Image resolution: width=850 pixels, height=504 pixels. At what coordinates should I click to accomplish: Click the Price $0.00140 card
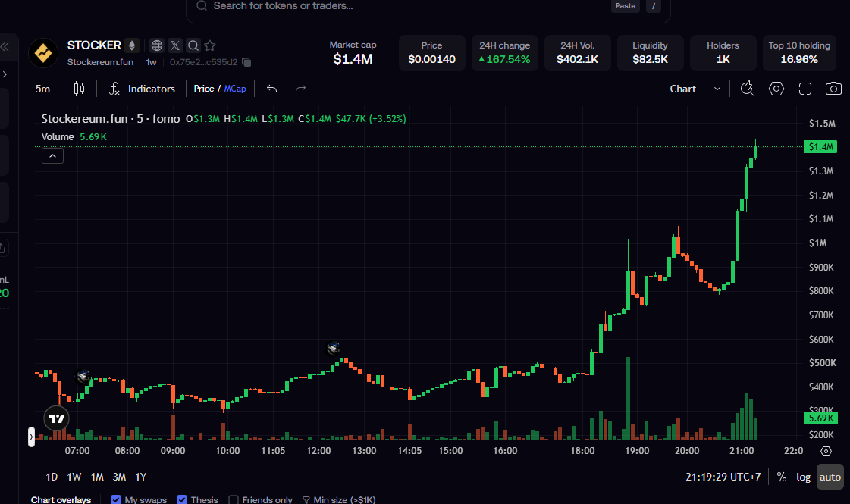[432, 53]
